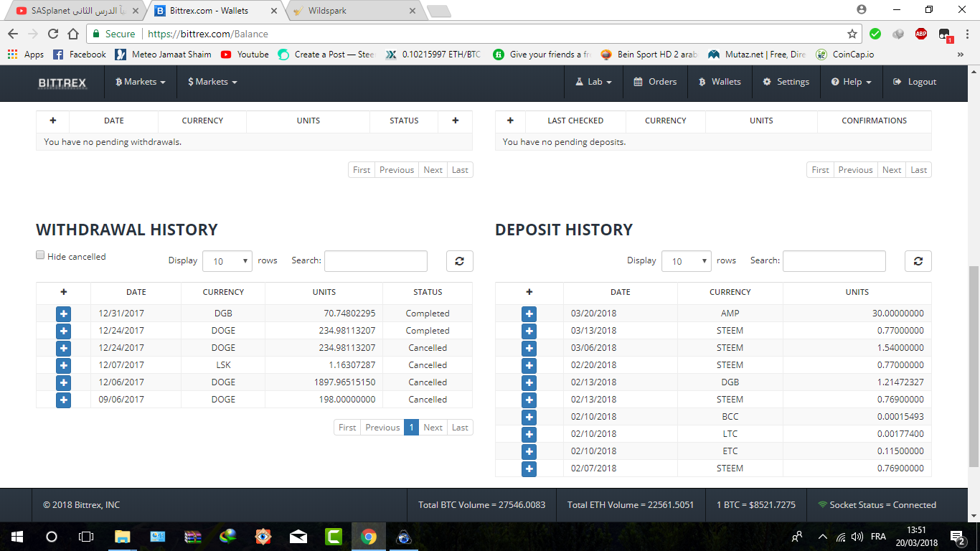Expand the LTC 02/10/2018 deposit row

click(529, 434)
